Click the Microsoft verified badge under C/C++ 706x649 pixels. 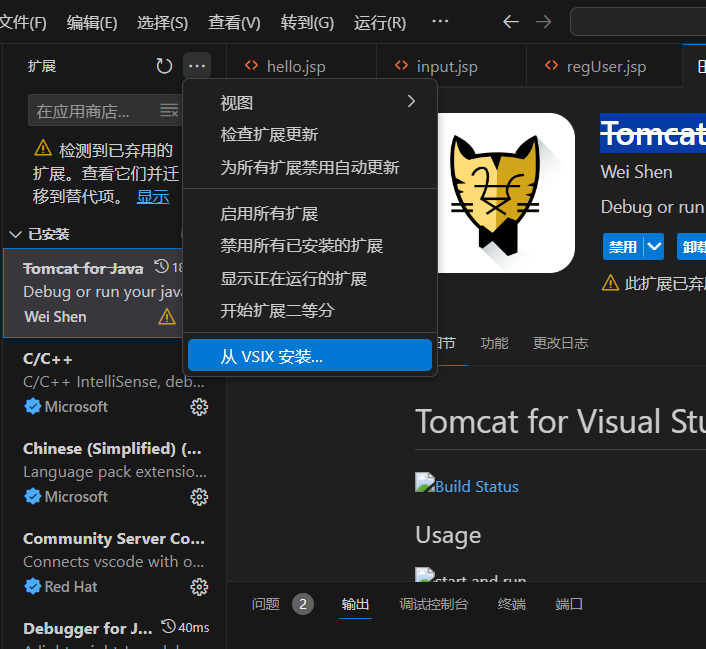pyautogui.click(x=32, y=407)
